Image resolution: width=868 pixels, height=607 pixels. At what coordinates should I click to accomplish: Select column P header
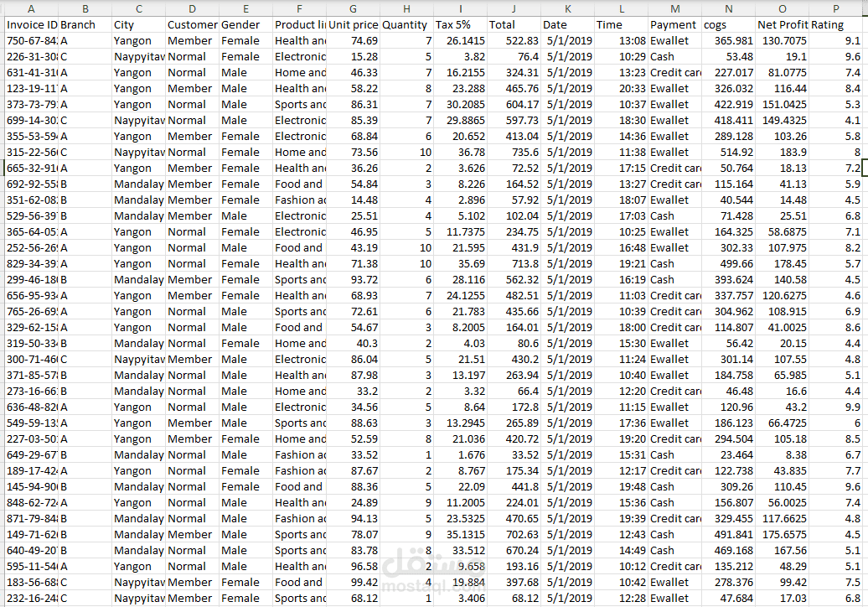[835, 8]
